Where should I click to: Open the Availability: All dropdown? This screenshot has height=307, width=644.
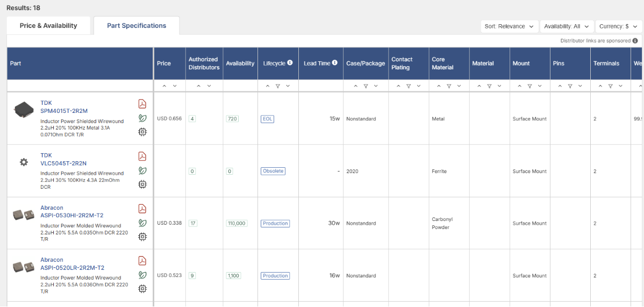pos(567,26)
